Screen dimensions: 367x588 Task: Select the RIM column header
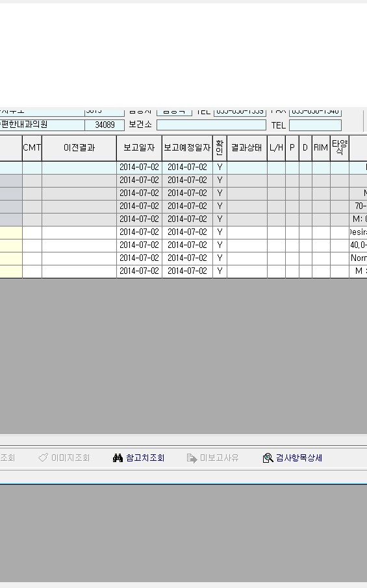[x=321, y=148]
